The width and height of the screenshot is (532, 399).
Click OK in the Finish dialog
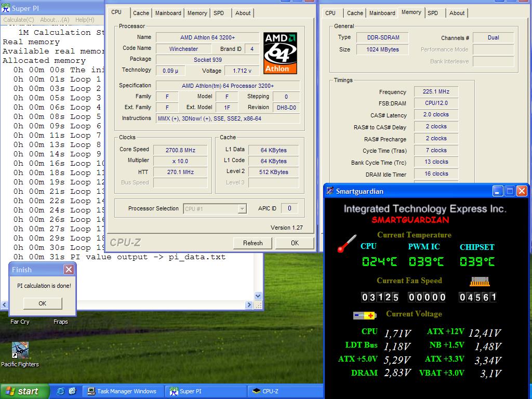[43, 303]
